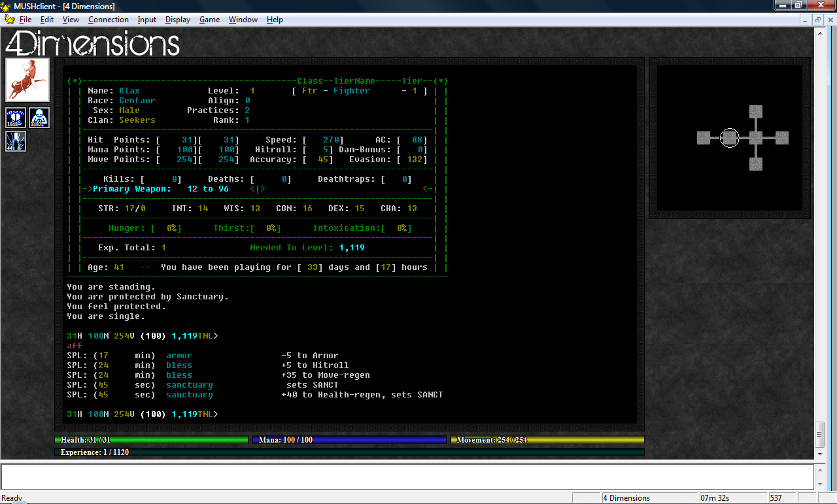Click the bless spell icon labeled 1482

tap(39, 118)
